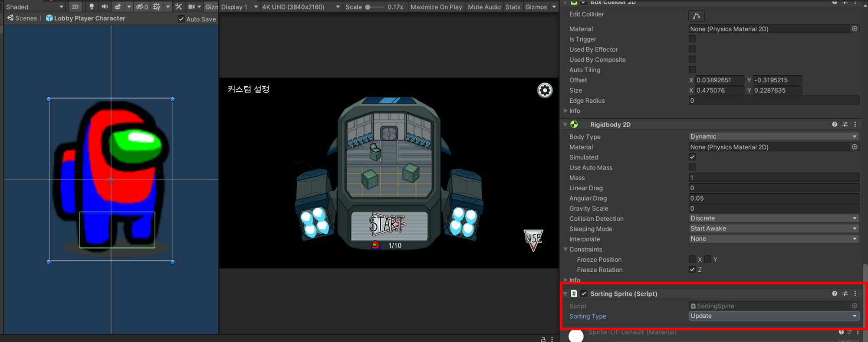Click the Angular Drag field
This screenshot has width=868, height=342.
(x=774, y=198)
